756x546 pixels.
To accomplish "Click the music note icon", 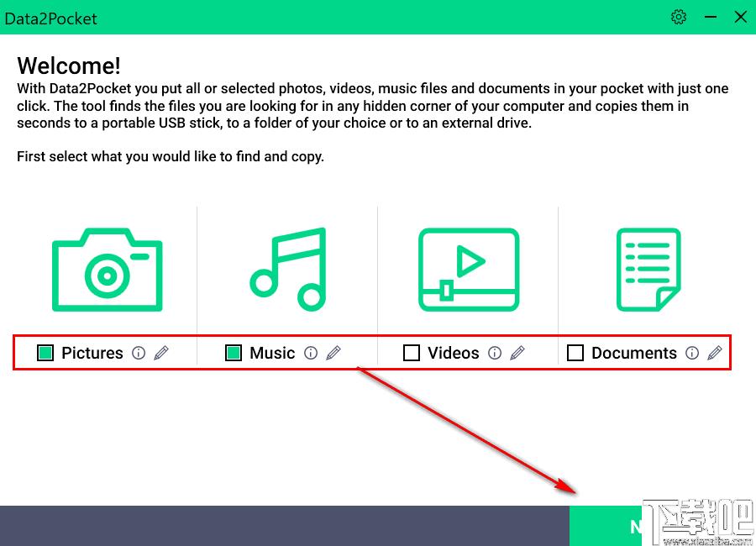I will pos(288,269).
